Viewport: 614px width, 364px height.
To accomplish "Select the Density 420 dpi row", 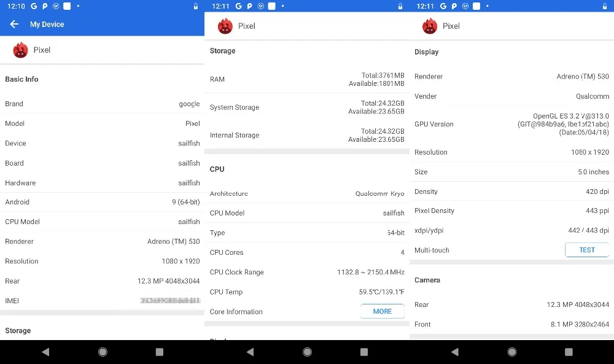I will click(512, 192).
